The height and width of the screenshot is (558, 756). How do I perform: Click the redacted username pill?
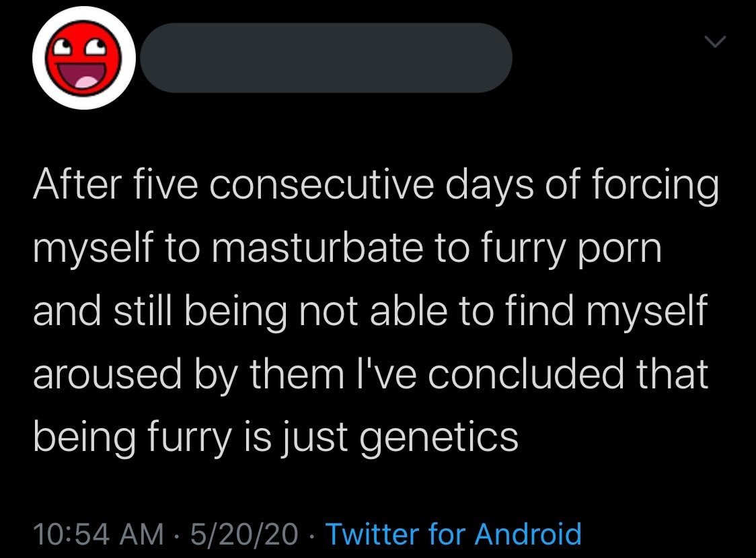(x=326, y=58)
